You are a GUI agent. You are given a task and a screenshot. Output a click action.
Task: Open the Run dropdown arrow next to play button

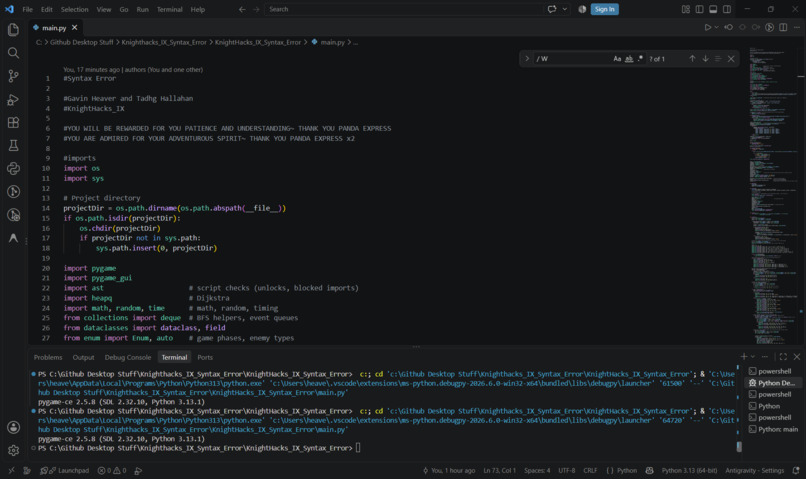[717, 27]
